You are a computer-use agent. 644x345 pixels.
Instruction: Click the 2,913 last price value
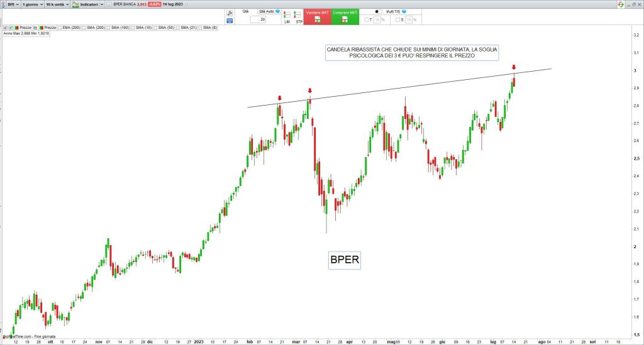142,4
